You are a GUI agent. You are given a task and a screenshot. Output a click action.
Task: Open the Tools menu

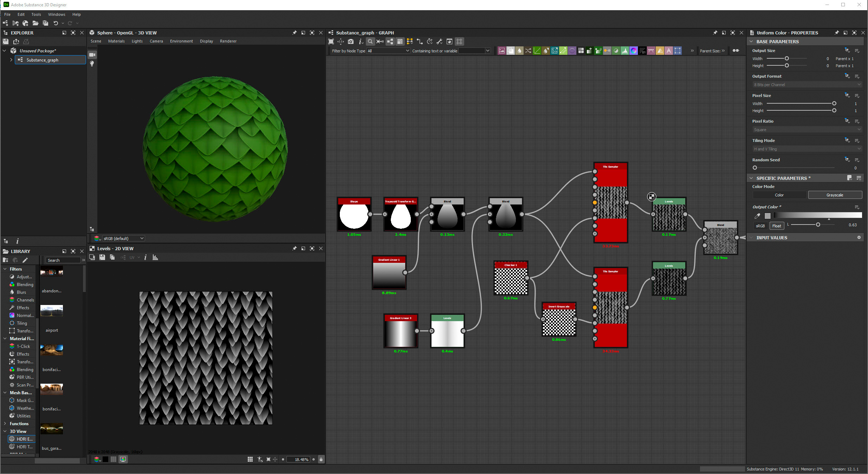(x=36, y=14)
